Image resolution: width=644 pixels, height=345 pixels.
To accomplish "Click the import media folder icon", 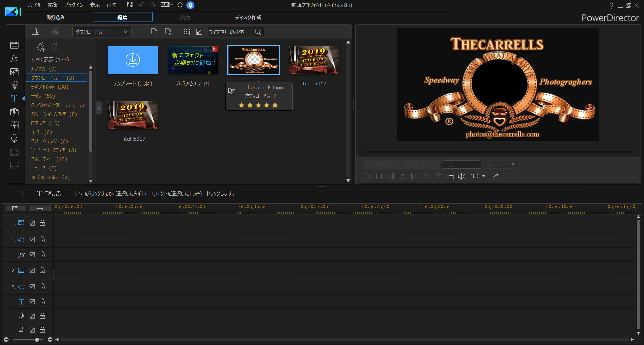I will 35,32.
